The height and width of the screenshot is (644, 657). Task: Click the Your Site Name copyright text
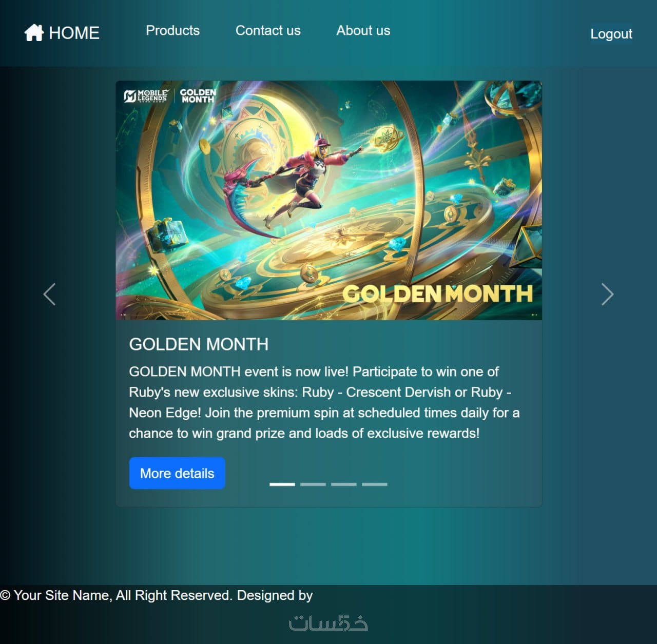pyautogui.click(x=156, y=595)
